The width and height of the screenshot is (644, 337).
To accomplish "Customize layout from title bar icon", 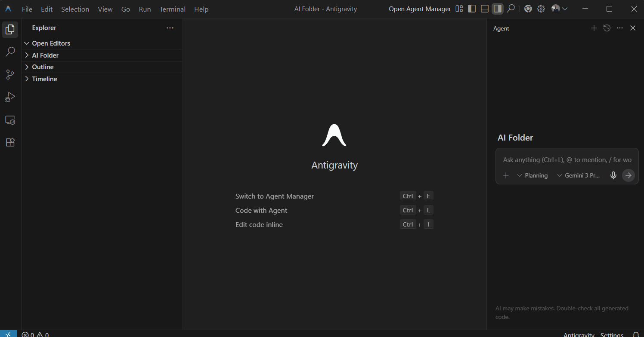I will pos(459,9).
